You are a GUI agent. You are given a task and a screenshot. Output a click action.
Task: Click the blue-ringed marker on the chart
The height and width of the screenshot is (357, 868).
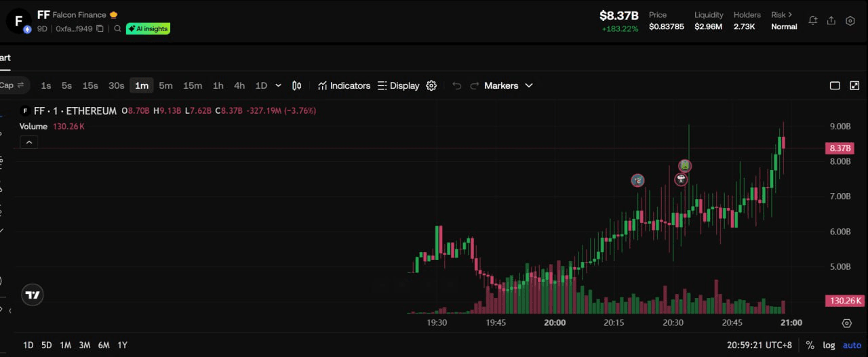637,180
